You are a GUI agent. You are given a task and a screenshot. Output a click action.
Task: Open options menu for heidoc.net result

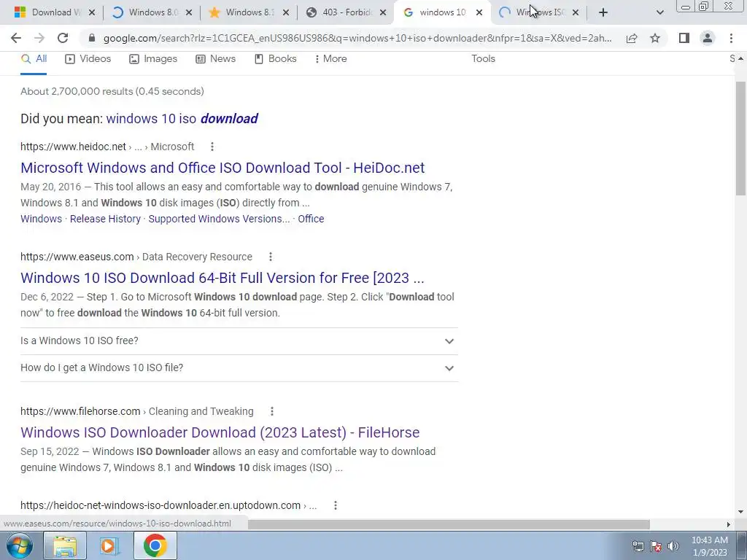pos(212,147)
